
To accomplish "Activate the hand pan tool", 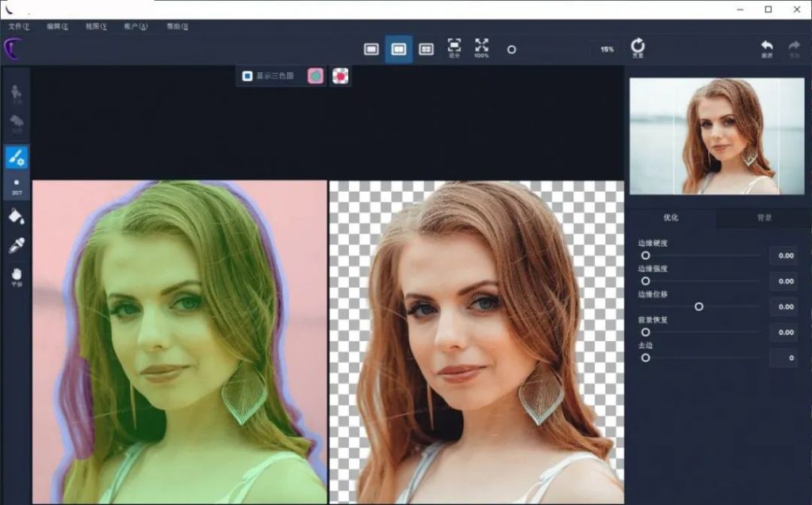I will click(x=17, y=274).
